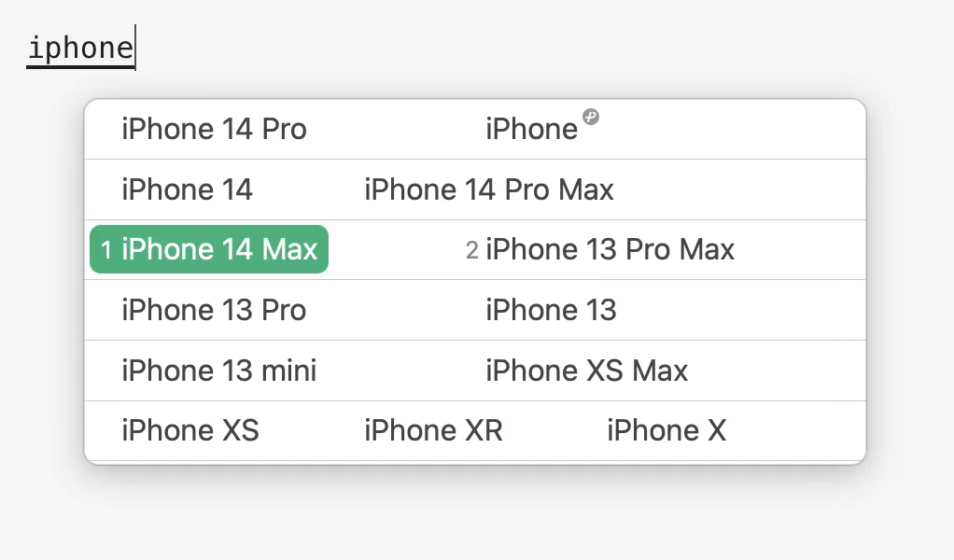Choose the iPhone 13 mini suggestion
Image resolution: width=954 pixels, height=560 pixels.
click(x=218, y=371)
